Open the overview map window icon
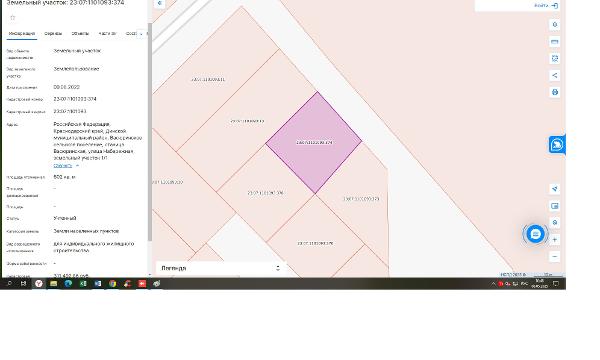This screenshot has width=600, height=360. (555, 206)
